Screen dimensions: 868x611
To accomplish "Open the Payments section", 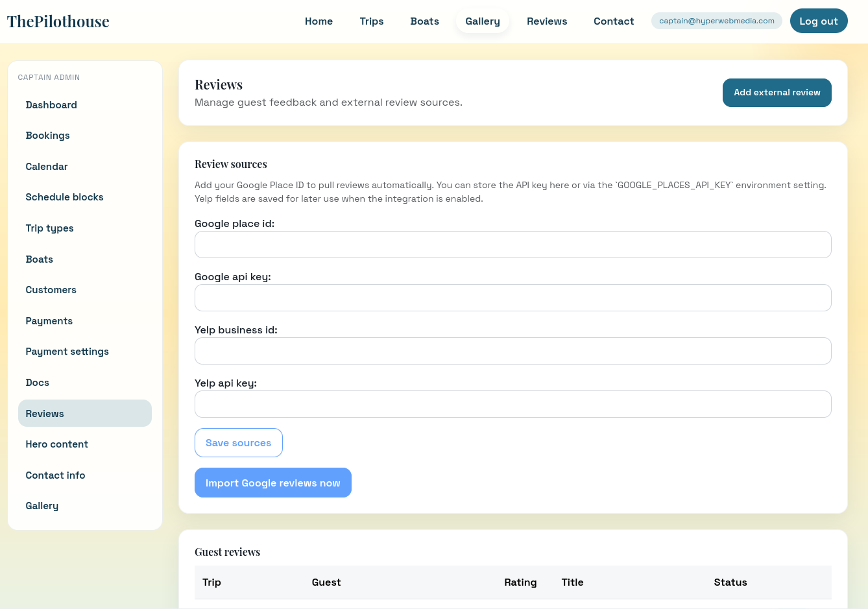I will coord(49,321).
